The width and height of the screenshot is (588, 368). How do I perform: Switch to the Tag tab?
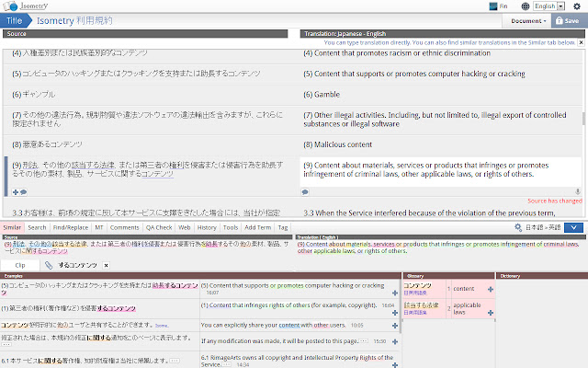[283, 227]
